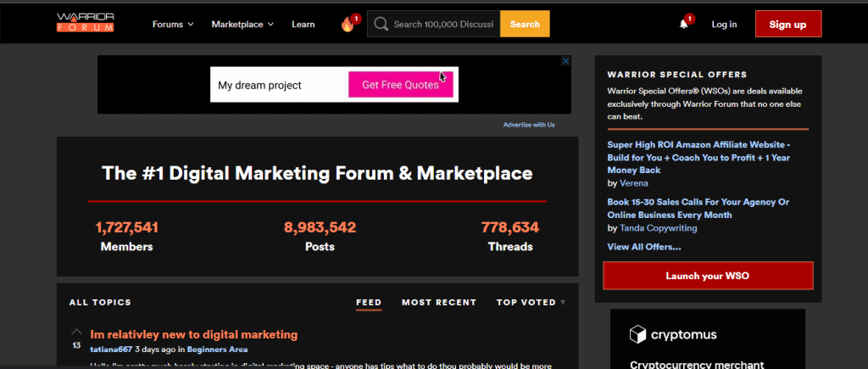Click the 1,727,541 Members count
This screenshot has height=369, width=868.
127,227
